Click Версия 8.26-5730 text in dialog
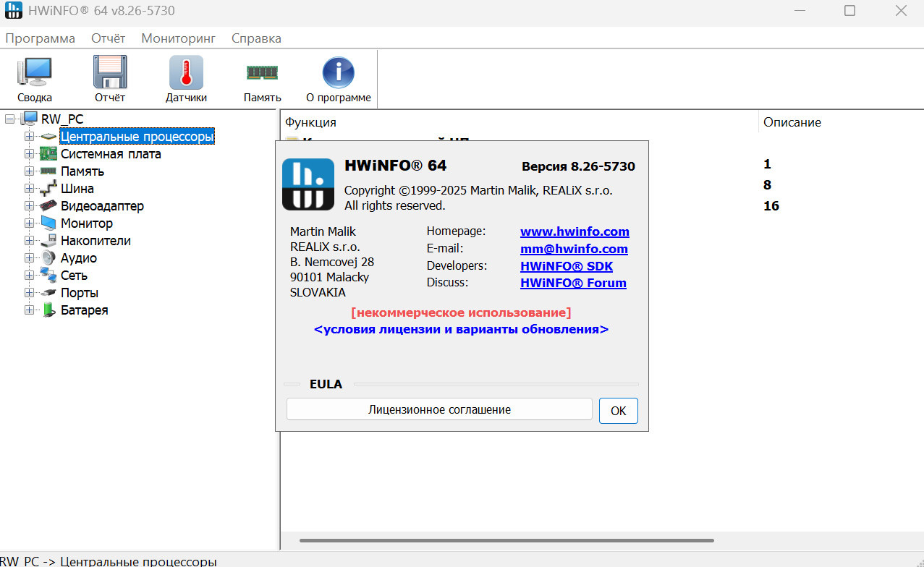The height and width of the screenshot is (567, 924). click(578, 166)
